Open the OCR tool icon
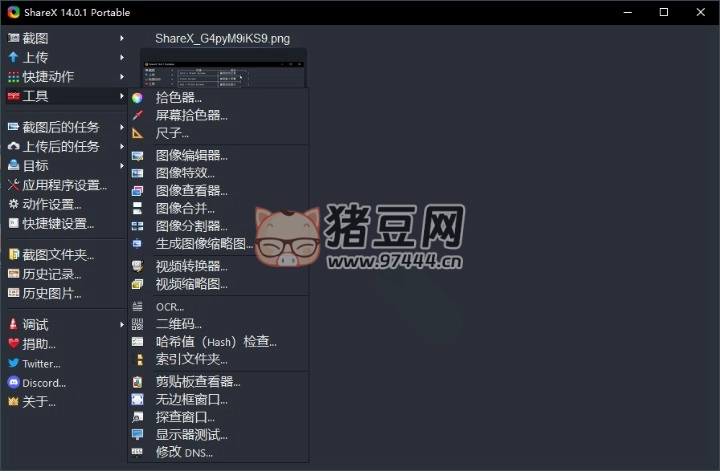 pyautogui.click(x=137, y=307)
